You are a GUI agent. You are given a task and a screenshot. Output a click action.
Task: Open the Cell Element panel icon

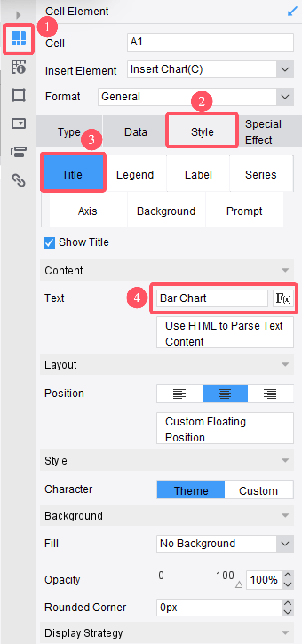19,39
